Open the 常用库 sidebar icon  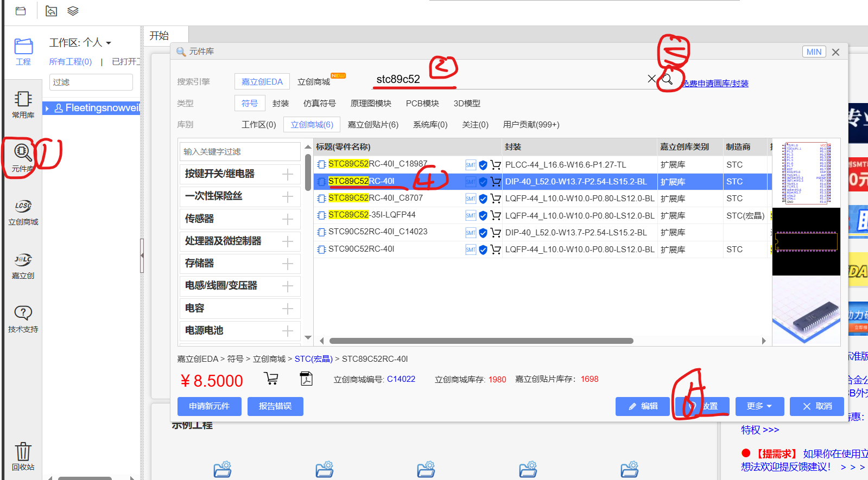(x=23, y=104)
